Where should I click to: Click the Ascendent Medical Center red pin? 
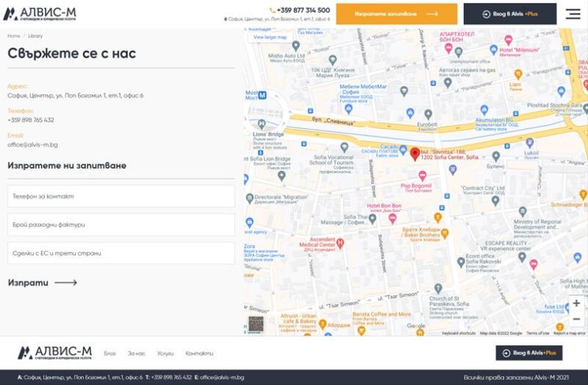click(x=340, y=243)
